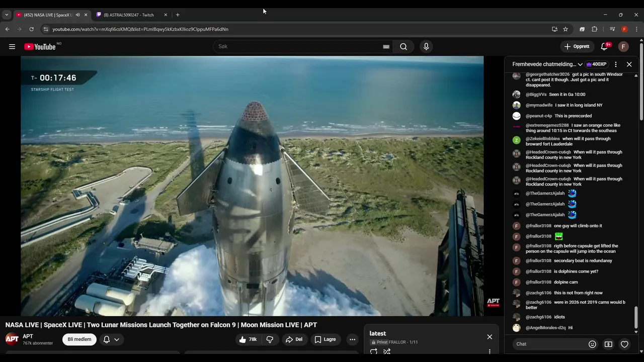Open the playlist three-dot menu

coord(490,352)
